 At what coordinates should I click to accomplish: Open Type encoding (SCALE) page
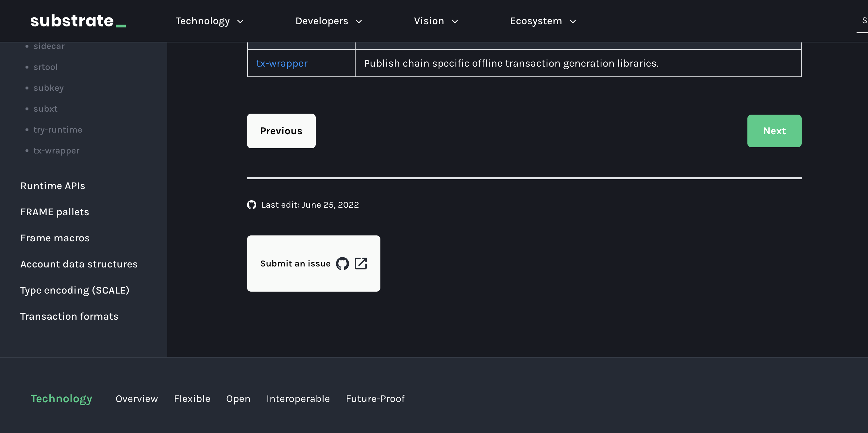[x=75, y=290]
